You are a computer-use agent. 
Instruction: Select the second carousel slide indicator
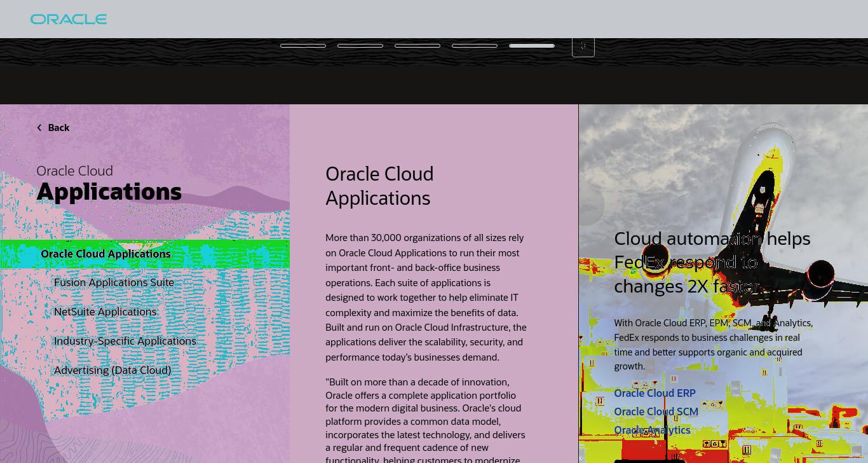pyautogui.click(x=360, y=46)
